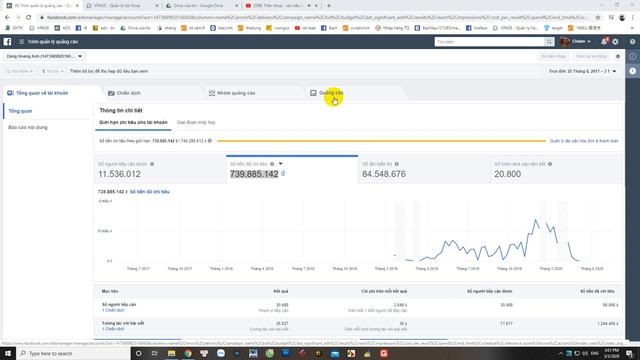Switch to the Chiến dịch tab
The width and height of the screenshot is (640, 360).
click(124, 93)
